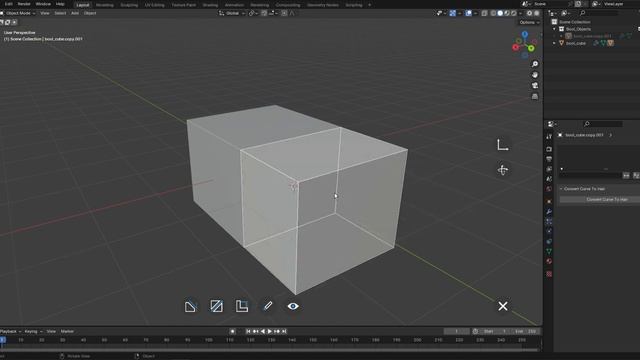Open the viewport Add menu
The width and height of the screenshot is (640, 360).
[75, 13]
